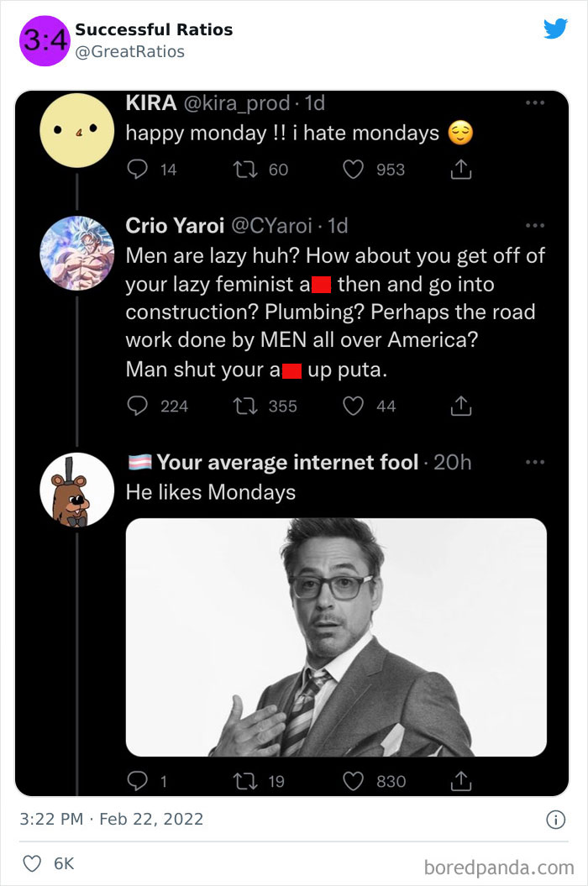This screenshot has height=886, width=588.
Task: Click the share arrow under the Mondays meme
Action: click(x=460, y=781)
